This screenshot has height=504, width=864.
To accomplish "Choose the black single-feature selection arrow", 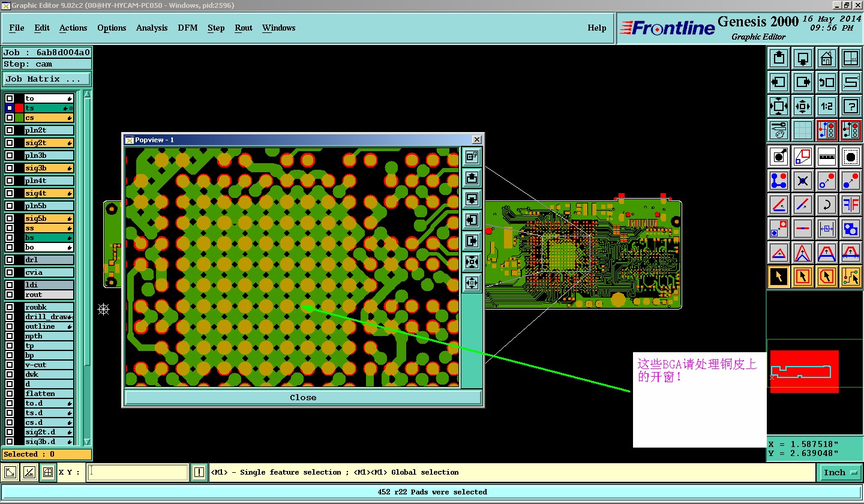I will click(779, 277).
